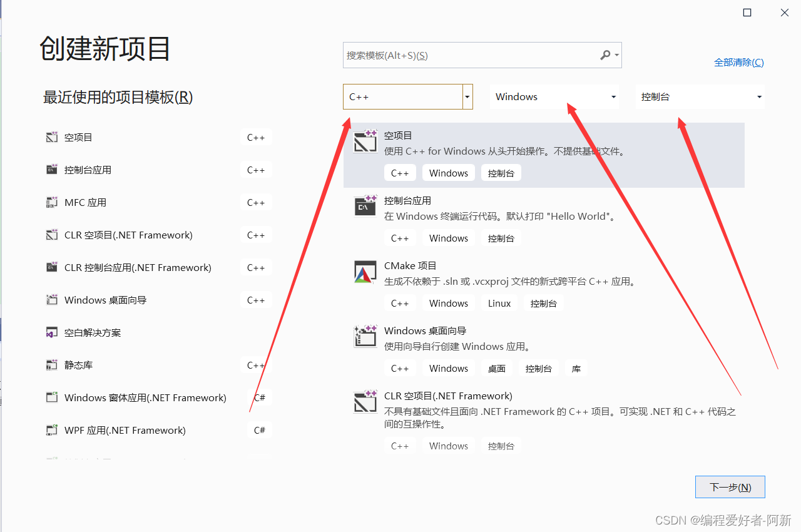Click the 空项目 icon in results list
Screen dimensions: 801x532
tap(365, 141)
